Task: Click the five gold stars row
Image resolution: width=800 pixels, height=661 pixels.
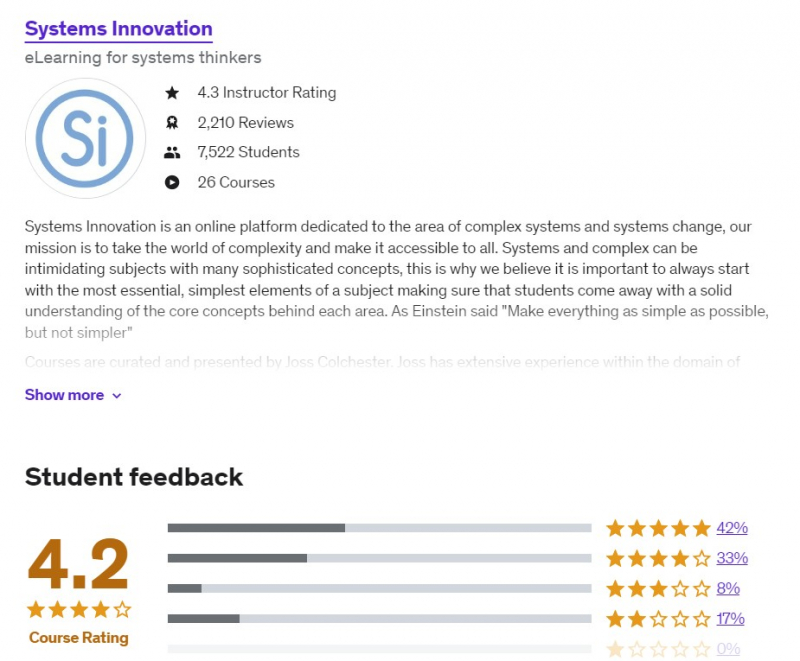Action: (x=658, y=528)
